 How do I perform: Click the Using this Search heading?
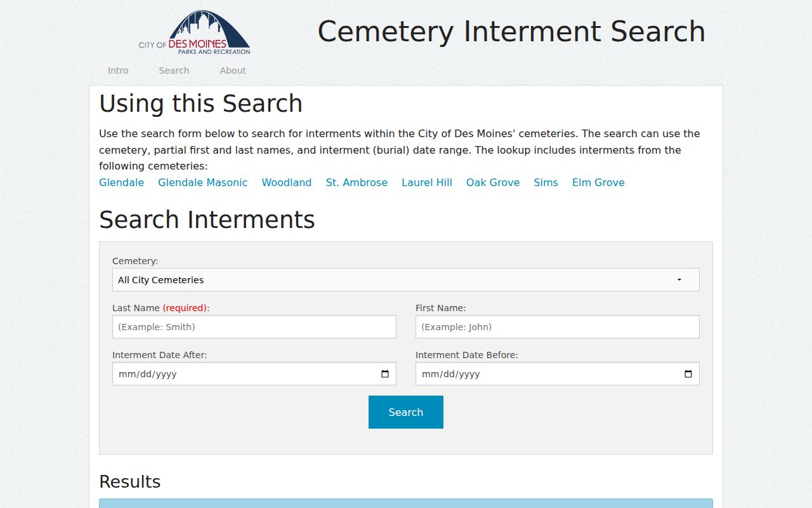coord(201,104)
